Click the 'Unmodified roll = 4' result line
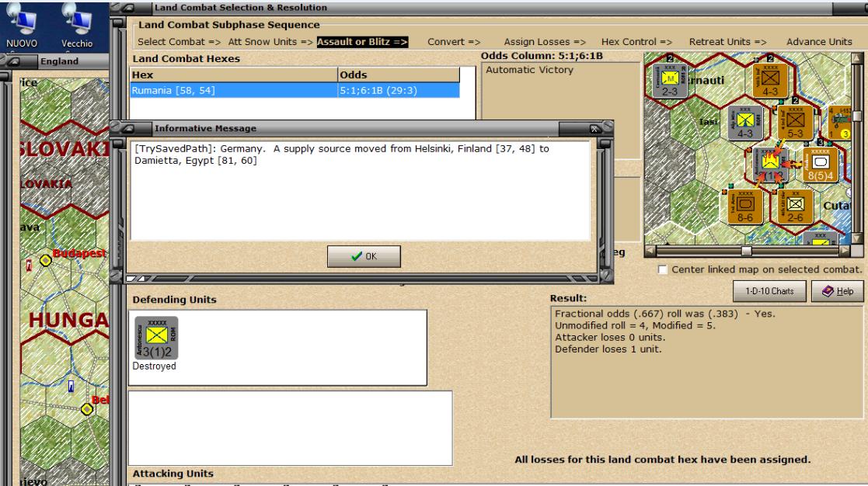 [635, 325]
